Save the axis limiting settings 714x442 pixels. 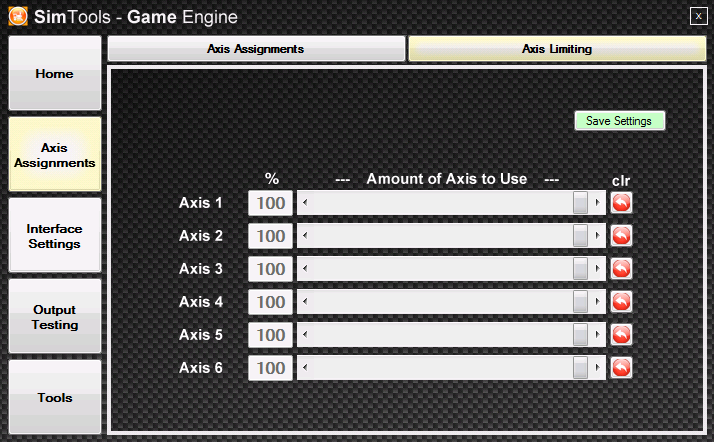(x=619, y=121)
